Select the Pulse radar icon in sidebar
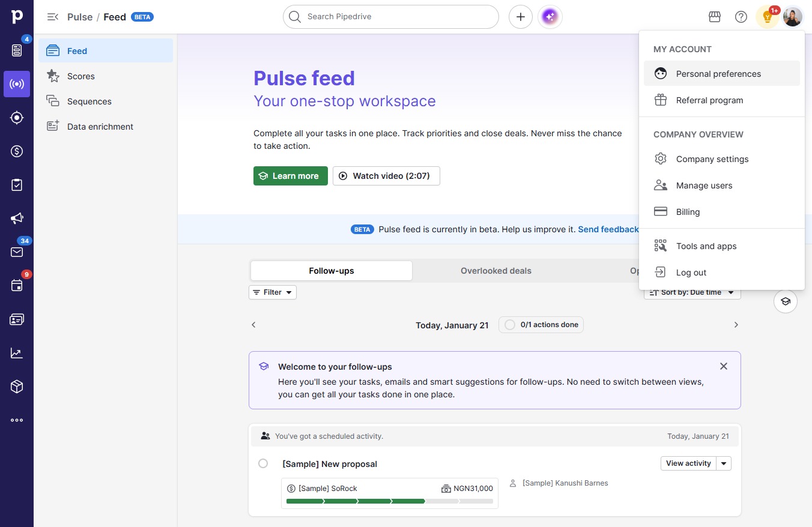 click(x=17, y=84)
